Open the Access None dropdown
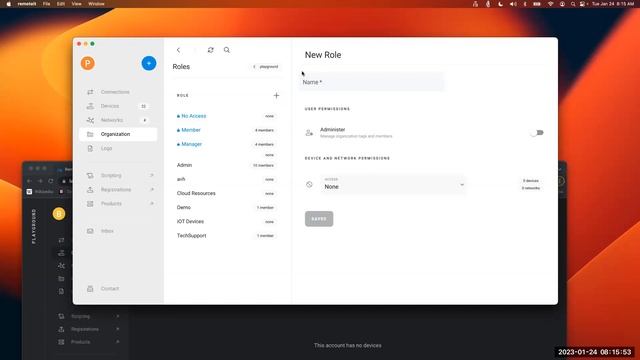The image size is (640, 360). click(x=393, y=184)
